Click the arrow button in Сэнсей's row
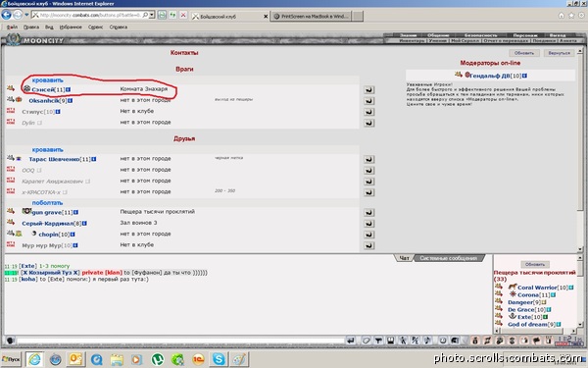The image size is (588, 368). [369, 89]
